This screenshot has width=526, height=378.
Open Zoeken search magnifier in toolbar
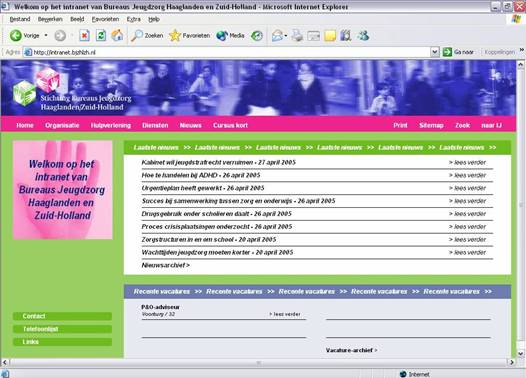pyautogui.click(x=137, y=36)
